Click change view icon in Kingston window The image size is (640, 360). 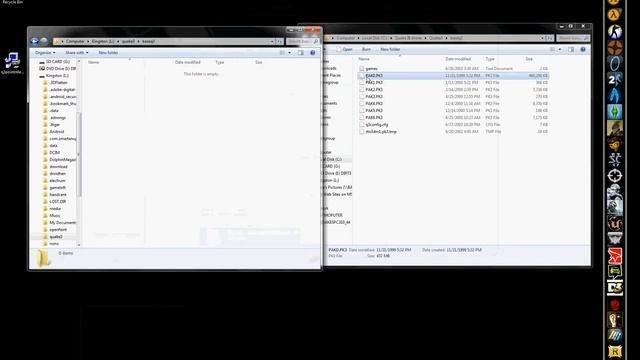click(282, 53)
